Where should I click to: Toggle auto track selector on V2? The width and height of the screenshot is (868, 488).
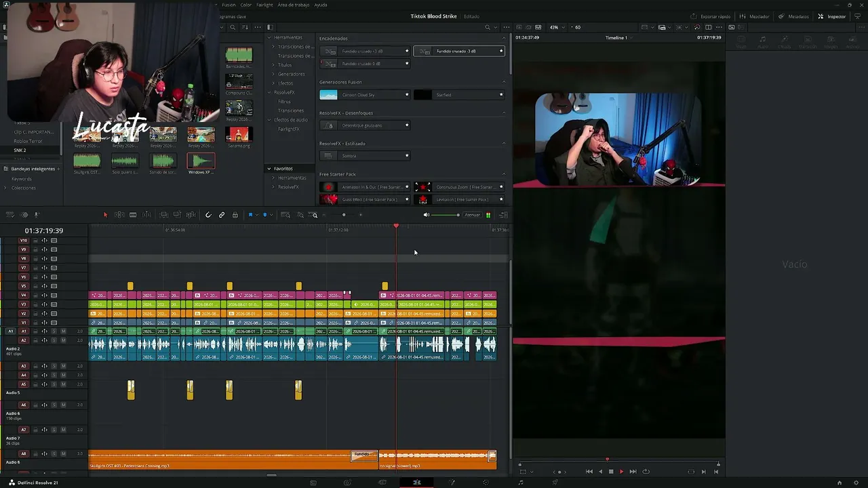click(x=45, y=314)
